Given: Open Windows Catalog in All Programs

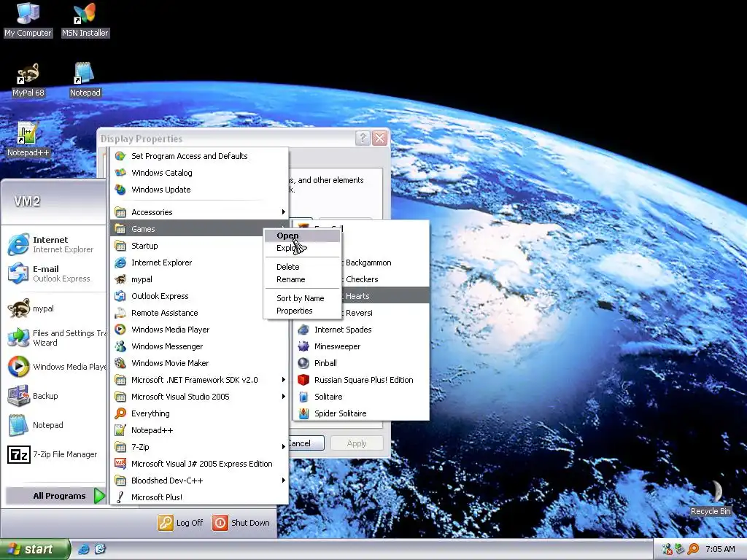Looking at the screenshot, I should point(199,173).
